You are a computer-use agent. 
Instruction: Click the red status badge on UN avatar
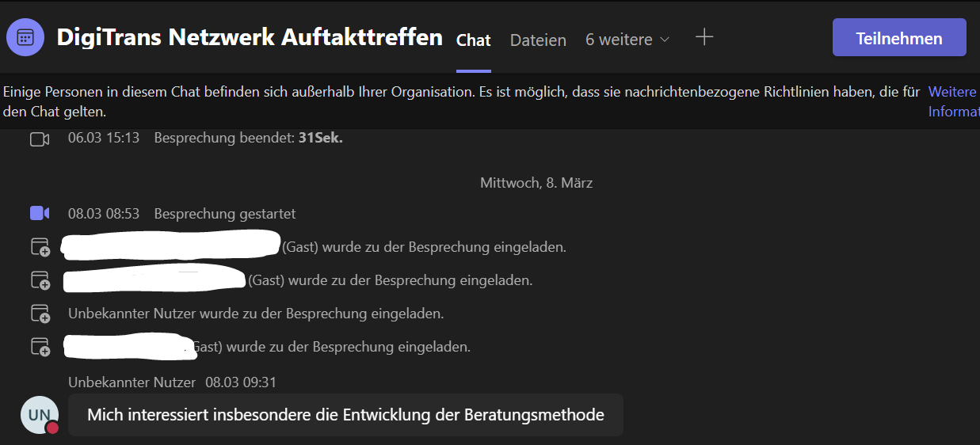click(52, 428)
